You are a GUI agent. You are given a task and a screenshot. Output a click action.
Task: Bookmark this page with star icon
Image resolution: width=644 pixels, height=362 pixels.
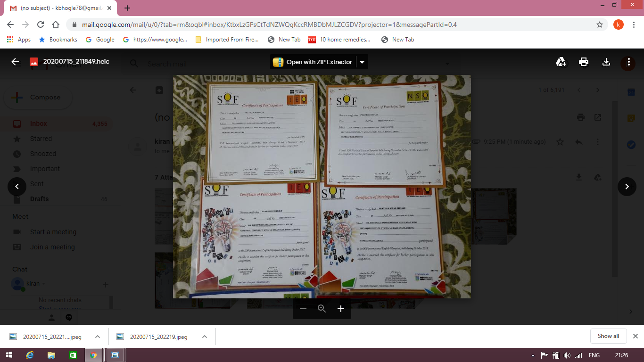point(600,25)
